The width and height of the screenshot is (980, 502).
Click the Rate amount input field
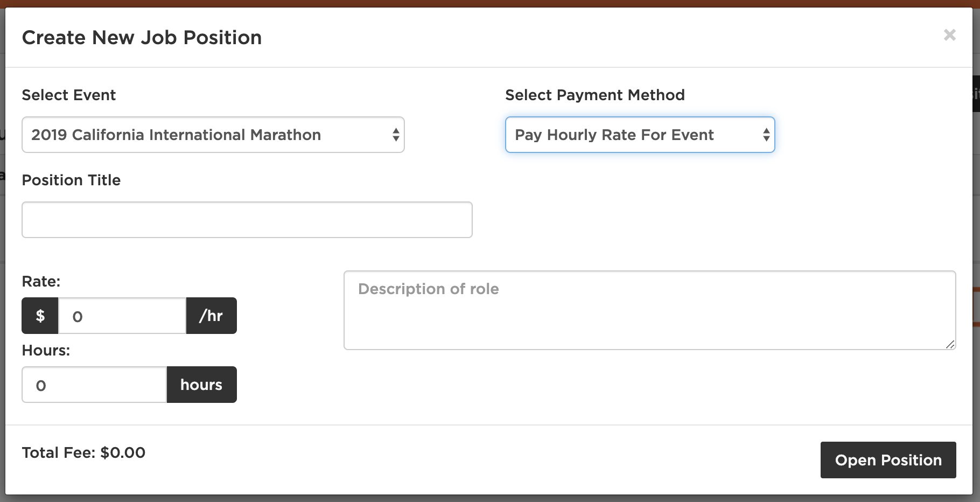(x=122, y=316)
